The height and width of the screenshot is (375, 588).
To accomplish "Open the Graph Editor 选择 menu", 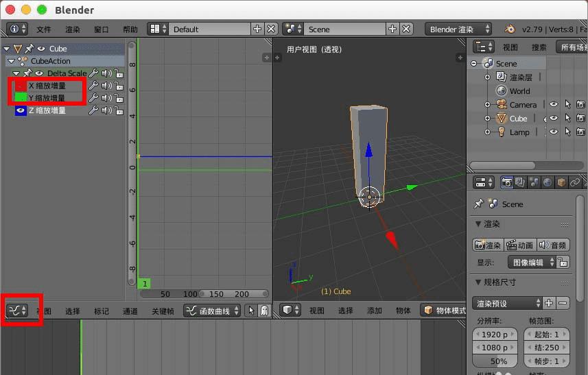I will [72, 311].
